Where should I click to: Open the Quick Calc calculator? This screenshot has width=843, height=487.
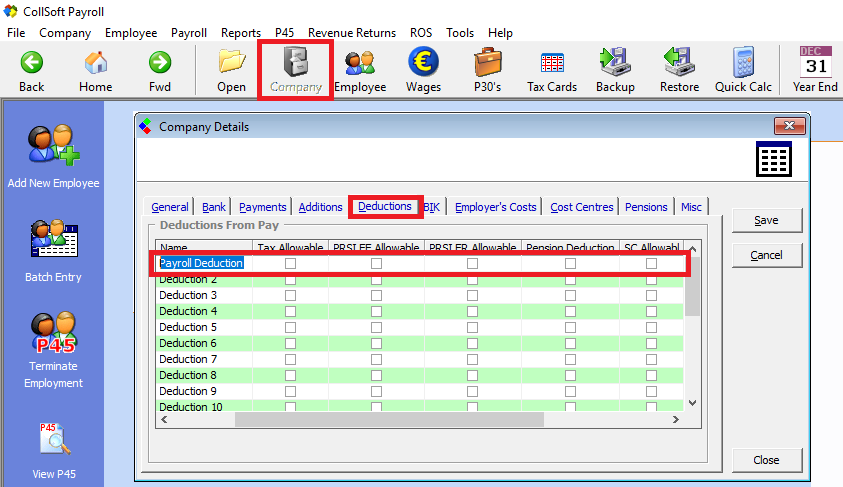(x=743, y=62)
